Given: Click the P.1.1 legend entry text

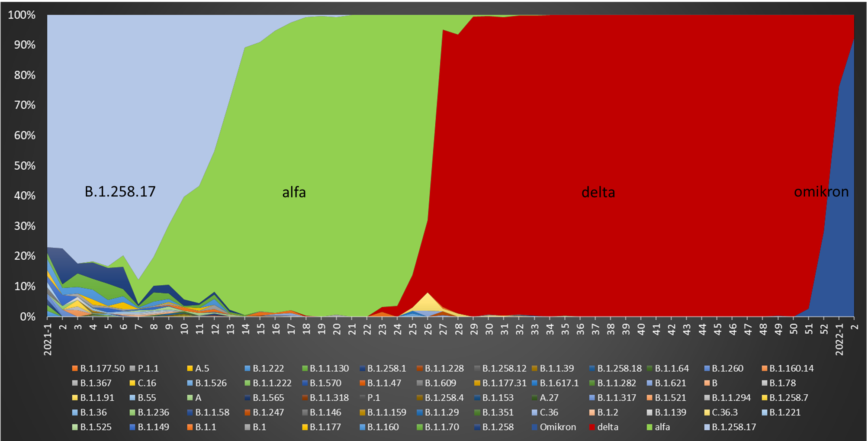Looking at the screenshot, I should (x=148, y=369).
